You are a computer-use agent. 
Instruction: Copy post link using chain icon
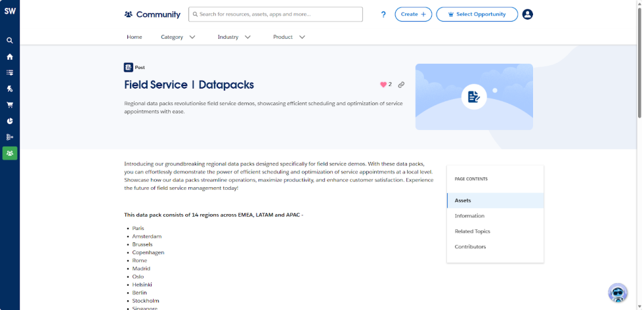(x=401, y=85)
